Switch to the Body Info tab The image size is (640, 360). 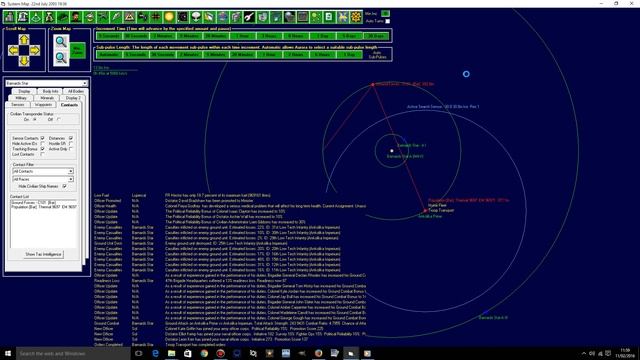point(50,91)
